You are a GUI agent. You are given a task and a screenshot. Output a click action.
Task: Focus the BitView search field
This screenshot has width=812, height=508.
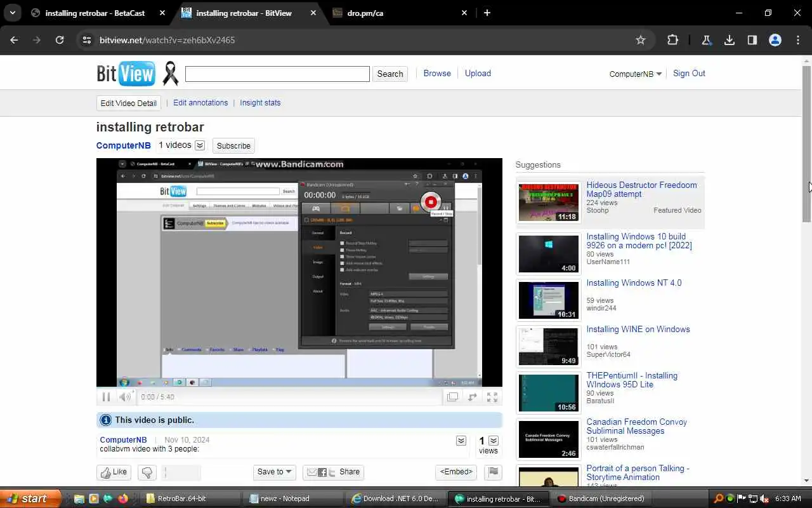pyautogui.click(x=277, y=74)
